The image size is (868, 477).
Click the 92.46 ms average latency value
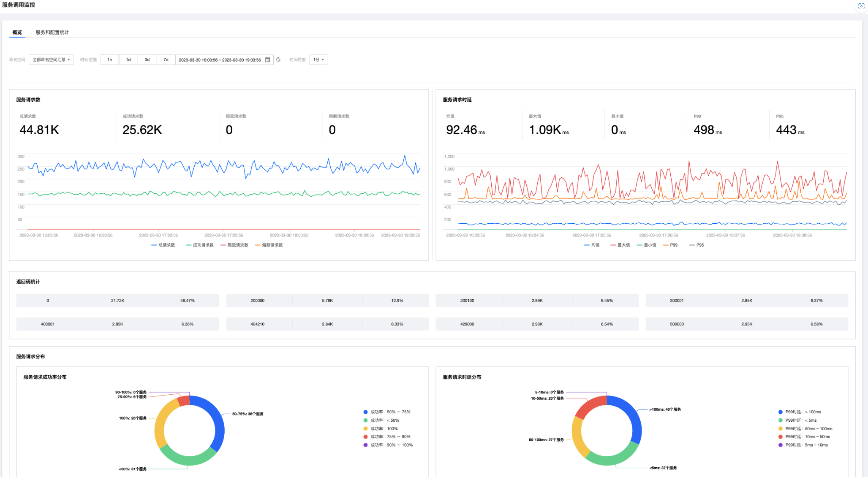click(x=465, y=130)
